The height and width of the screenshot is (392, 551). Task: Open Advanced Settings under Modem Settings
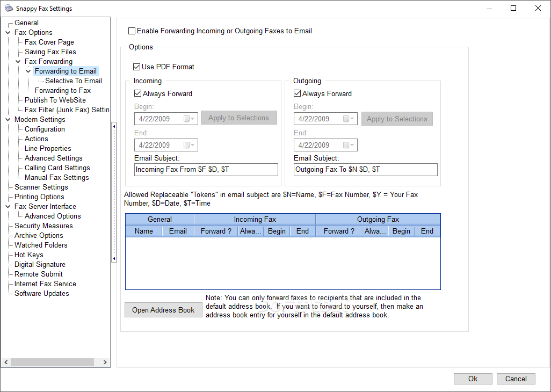pos(53,158)
